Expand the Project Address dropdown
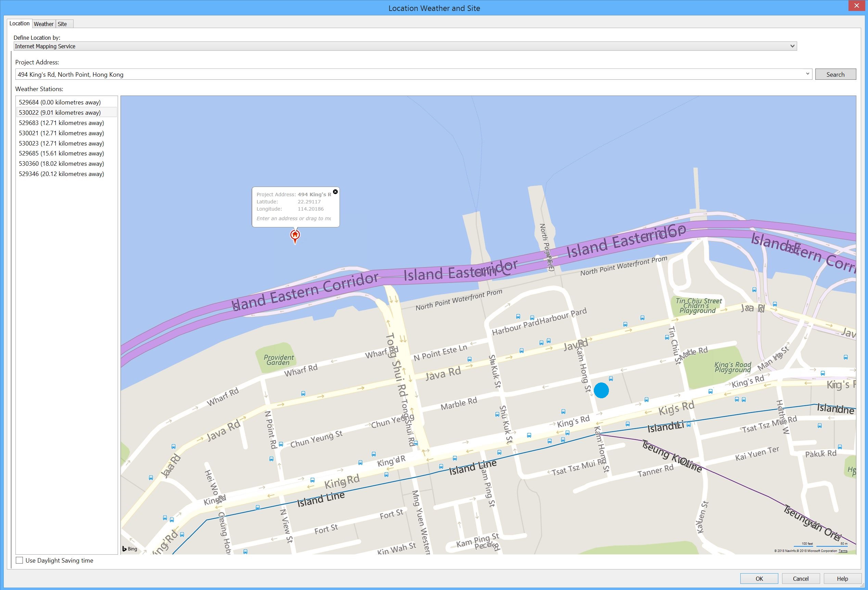 click(808, 74)
